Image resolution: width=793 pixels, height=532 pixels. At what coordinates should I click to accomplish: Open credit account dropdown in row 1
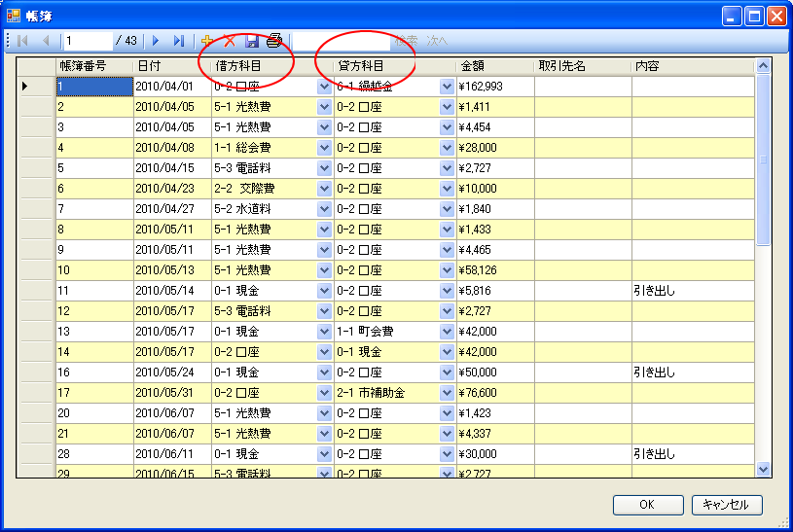pos(447,87)
